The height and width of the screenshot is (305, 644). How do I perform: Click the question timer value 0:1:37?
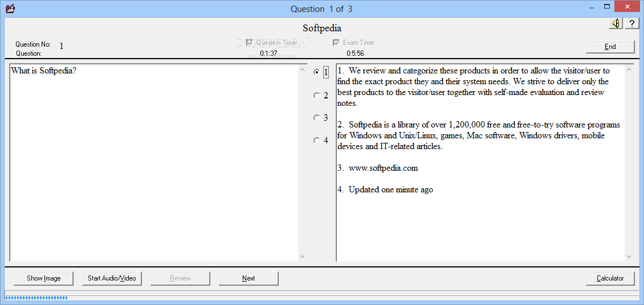coord(268,53)
